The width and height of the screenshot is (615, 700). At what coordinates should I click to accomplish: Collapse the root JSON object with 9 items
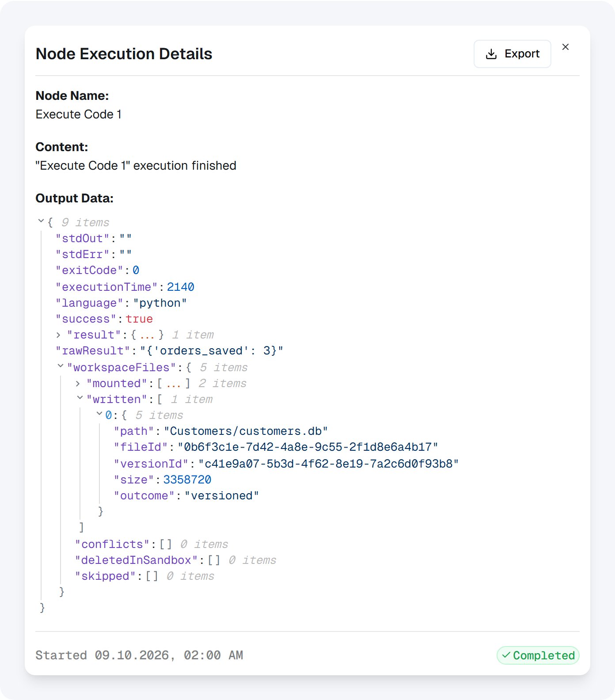click(x=41, y=221)
